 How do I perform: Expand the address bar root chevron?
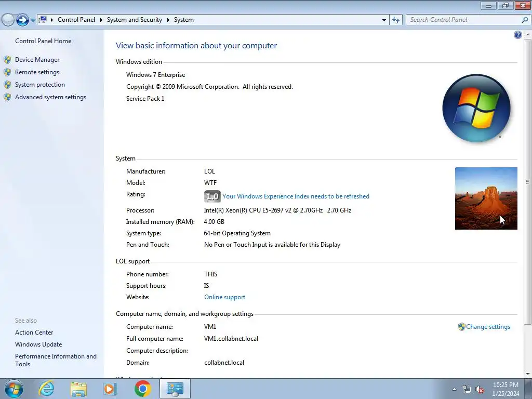[52, 20]
